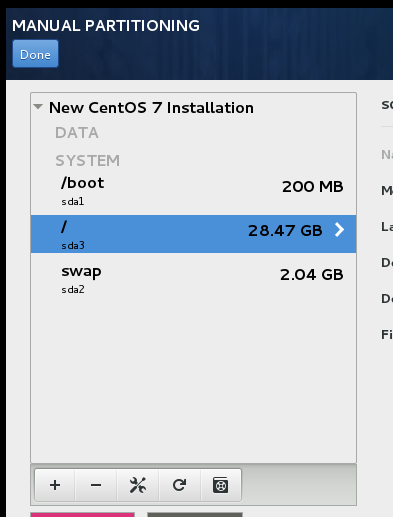Reload storage configuration from disk

point(179,485)
